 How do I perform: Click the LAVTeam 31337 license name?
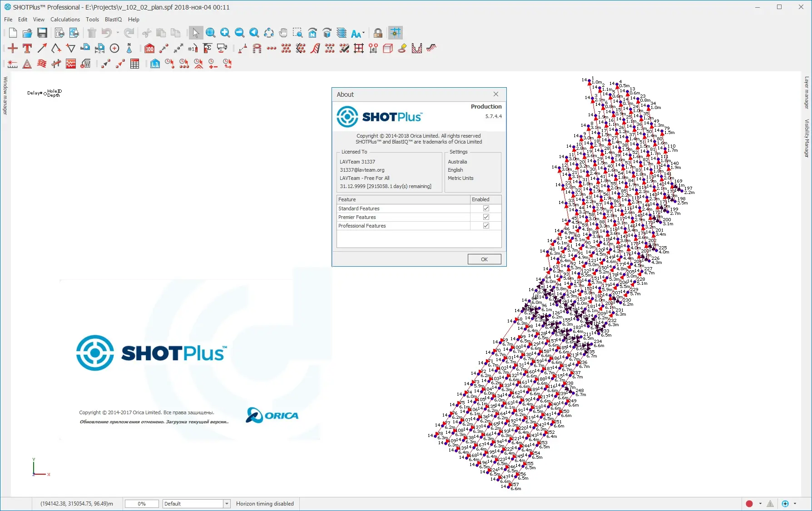[357, 162]
